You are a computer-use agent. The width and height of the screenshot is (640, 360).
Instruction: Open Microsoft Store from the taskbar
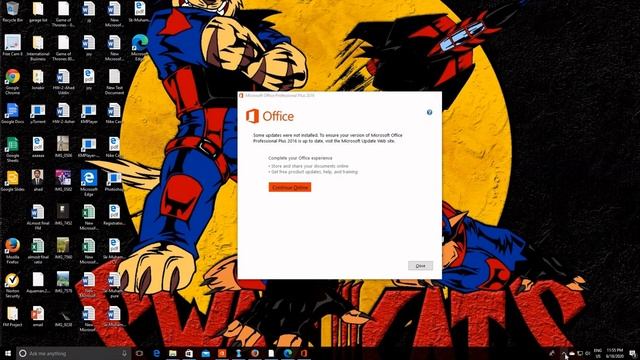pyautogui.click(x=189, y=353)
